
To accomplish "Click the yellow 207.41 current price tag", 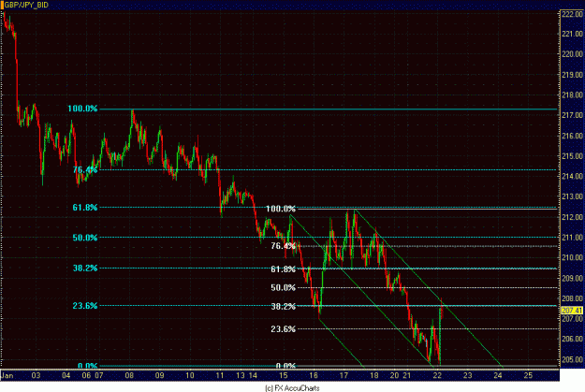I will pos(572,311).
